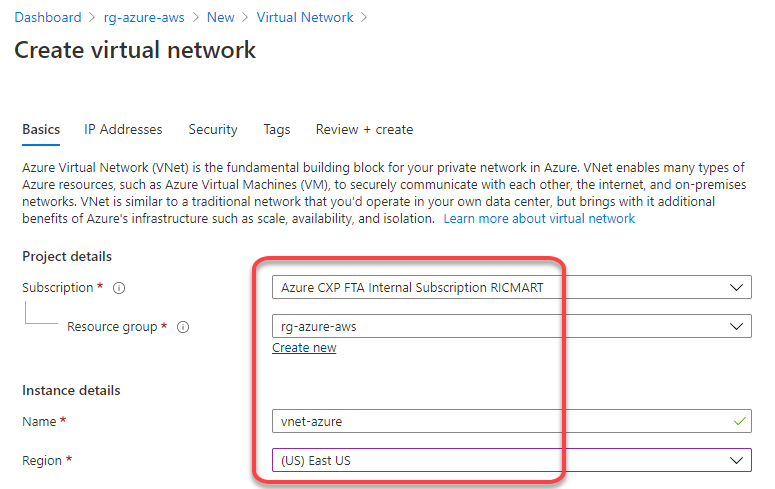
Task: Click the Subscription info icon
Action: coord(119,288)
